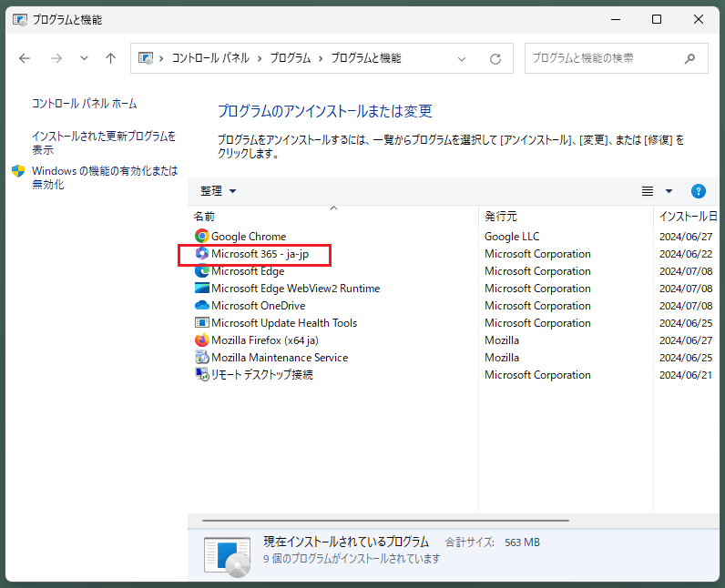725x588 pixels.
Task: Open Windows の機能の有効化または無効化 link
Action: [105, 177]
